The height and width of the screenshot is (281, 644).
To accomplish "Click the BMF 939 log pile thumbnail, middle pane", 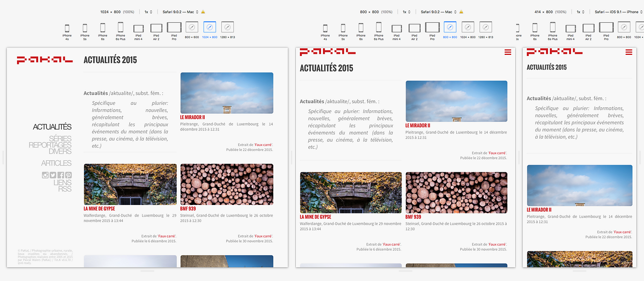I will [x=456, y=192].
